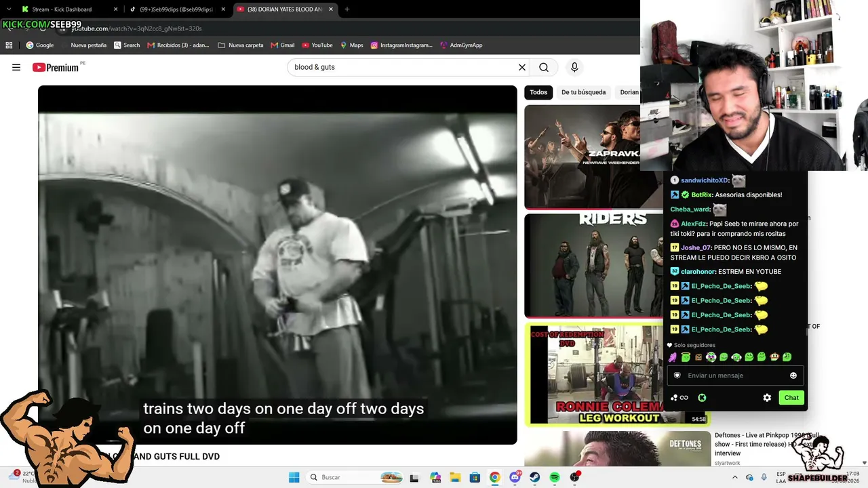Insert the purple quick emote in chat
This screenshot has height=488, width=868.
click(x=673, y=357)
